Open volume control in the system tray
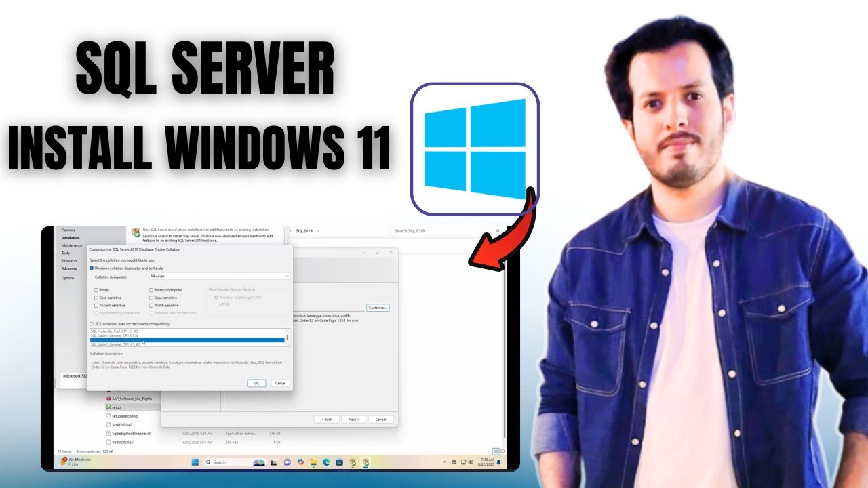868x488 pixels. click(x=471, y=462)
